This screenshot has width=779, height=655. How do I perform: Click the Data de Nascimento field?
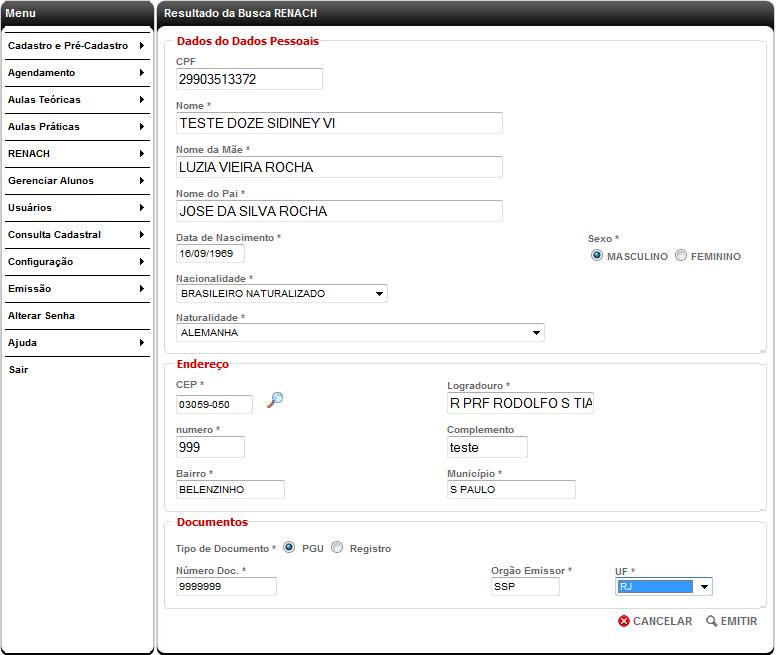(x=210, y=254)
